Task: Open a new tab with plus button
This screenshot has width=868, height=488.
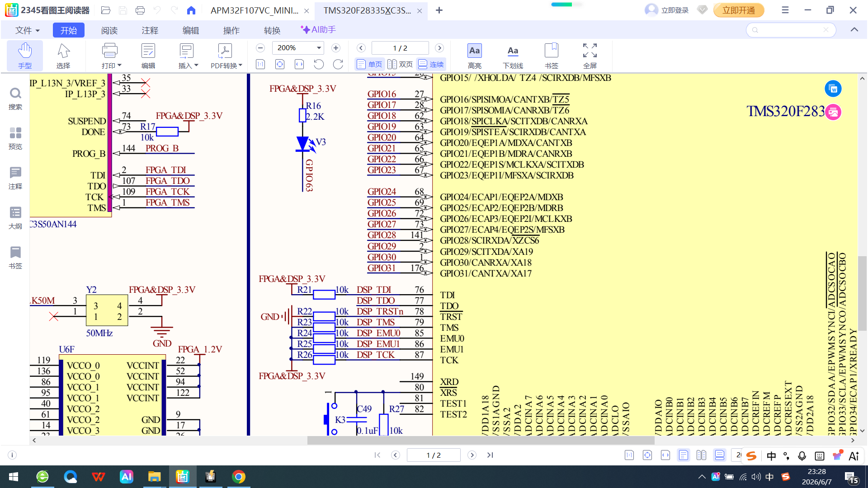Action: click(x=439, y=10)
